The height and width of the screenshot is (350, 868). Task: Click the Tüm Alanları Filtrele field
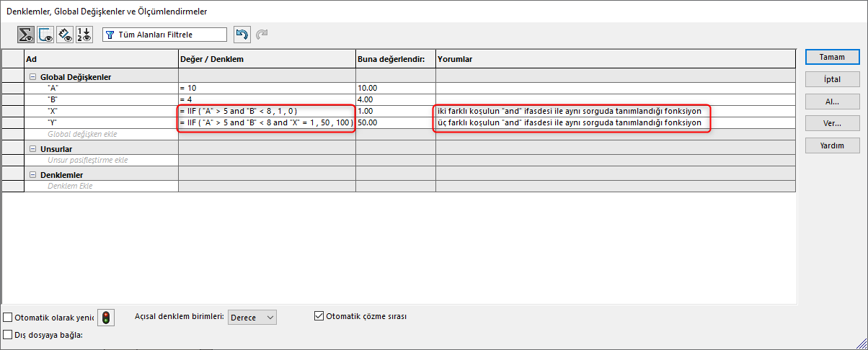[x=164, y=35]
